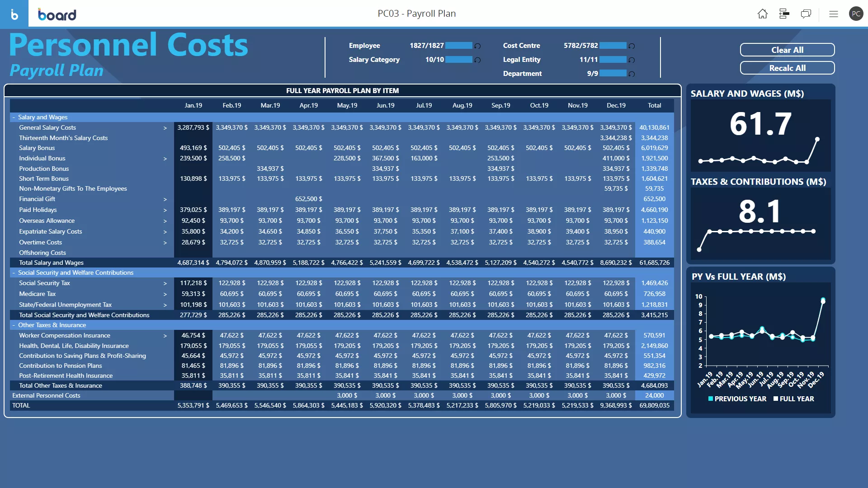The width and height of the screenshot is (868, 488).
Task: Click the Board 'b' square logo icon
Action: pos(14,14)
